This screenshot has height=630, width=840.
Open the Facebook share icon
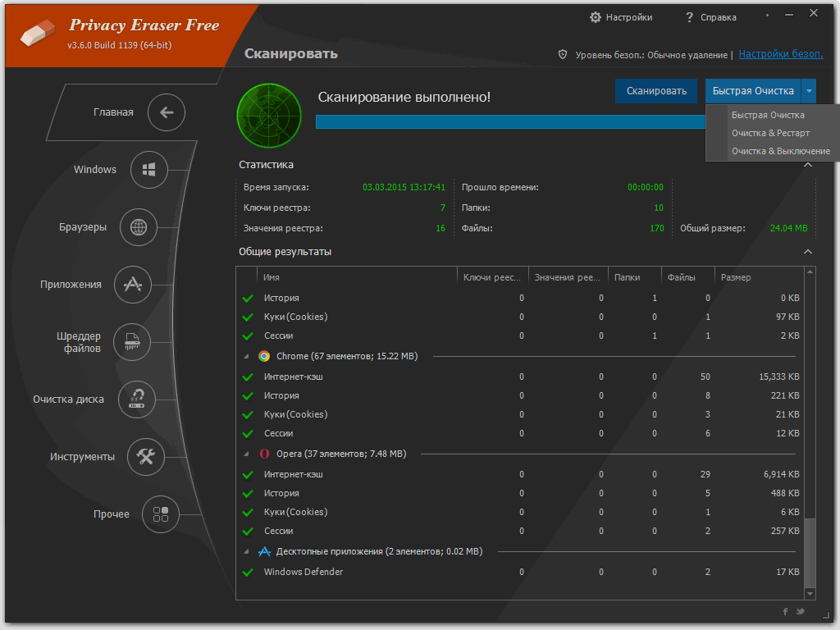tap(785, 611)
